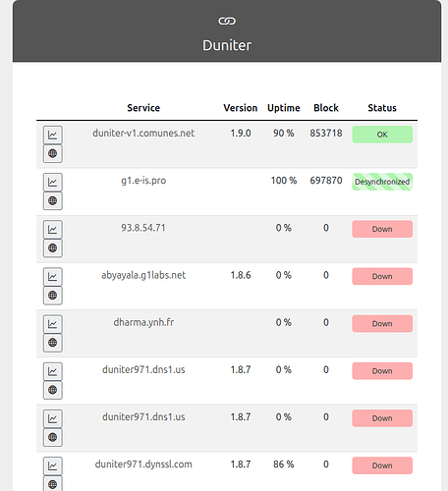The image size is (448, 491).
Task: Open chart icon for duniter-v1.comunes.net
Action: click(x=53, y=135)
